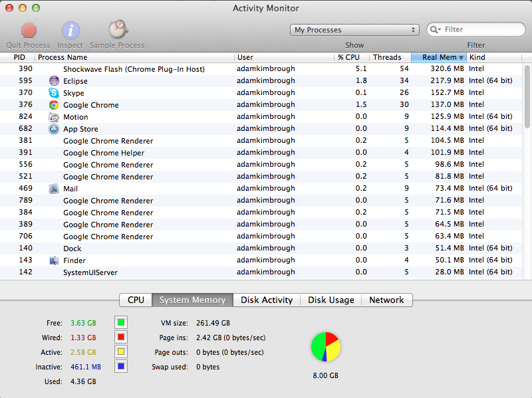The image size is (532, 398).
Task: Sort by % CPU column header
Action: 352,57
